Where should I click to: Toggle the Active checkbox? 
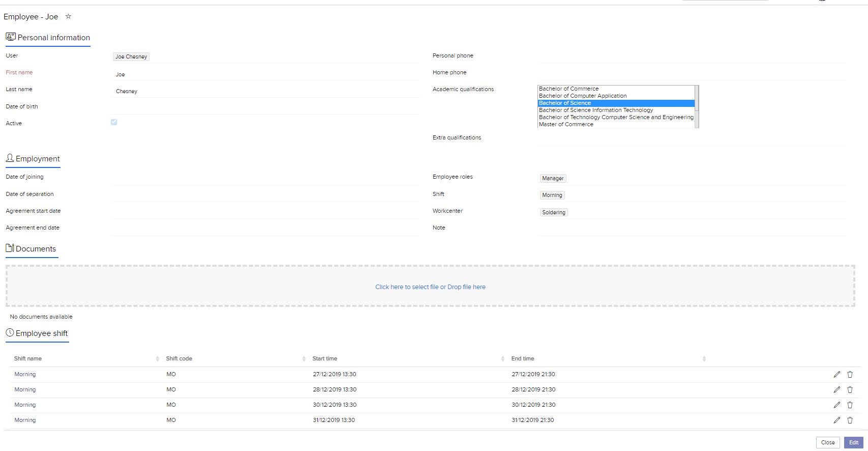[114, 122]
